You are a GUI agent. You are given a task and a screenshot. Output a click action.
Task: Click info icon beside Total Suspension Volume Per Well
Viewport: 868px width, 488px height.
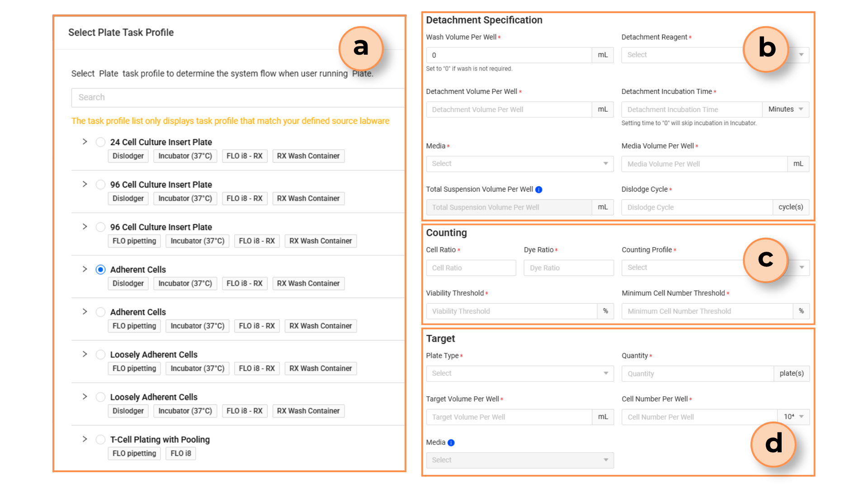click(538, 190)
